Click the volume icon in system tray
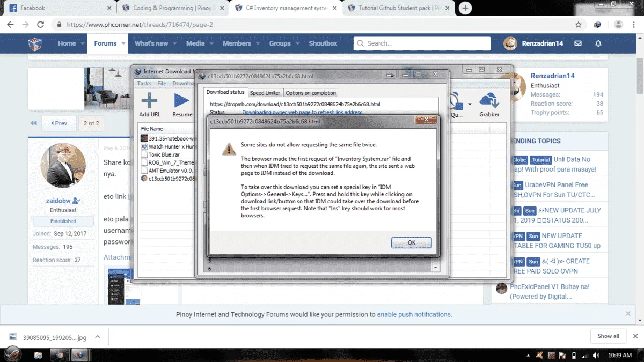Image resolution: width=644 pixels, height=362 pixels. tap(597, 355)
